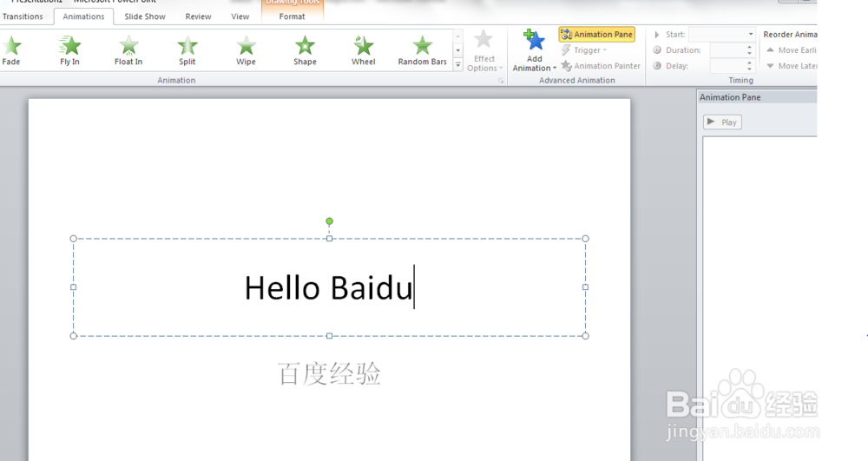Click the top-center sizing handle of textbox
868x461 pixels.
pyautogui.click(x=329, y=239)
